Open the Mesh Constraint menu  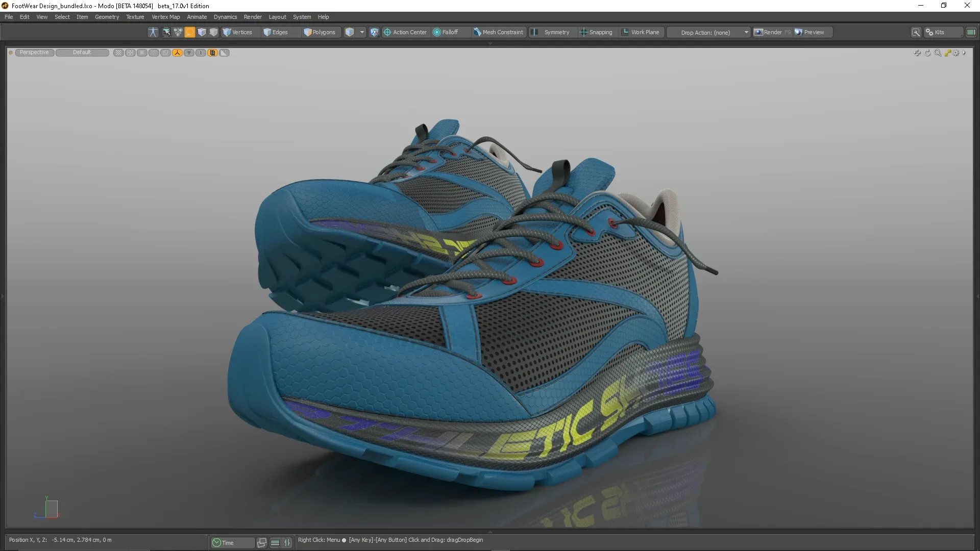click(x=498, y=32)
